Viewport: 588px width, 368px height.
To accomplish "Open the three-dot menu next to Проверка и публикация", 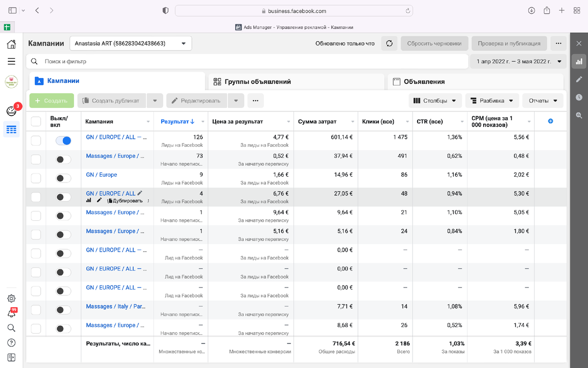I will point(558,43).
